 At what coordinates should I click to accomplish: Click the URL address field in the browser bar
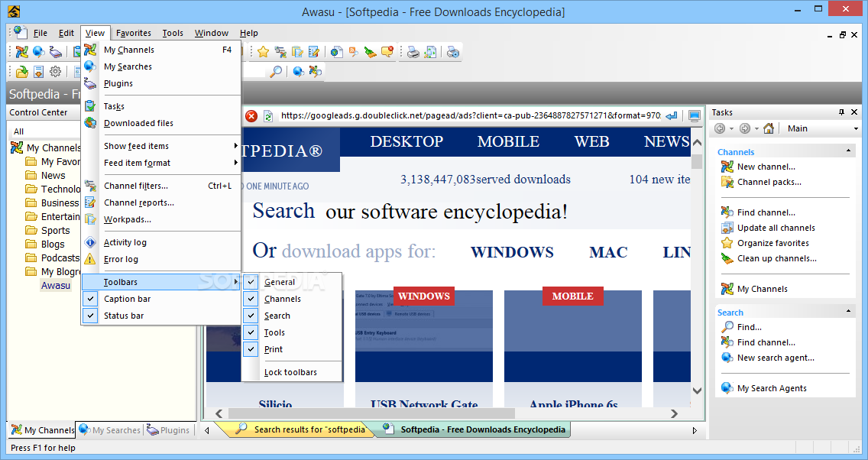pos(471,115)
